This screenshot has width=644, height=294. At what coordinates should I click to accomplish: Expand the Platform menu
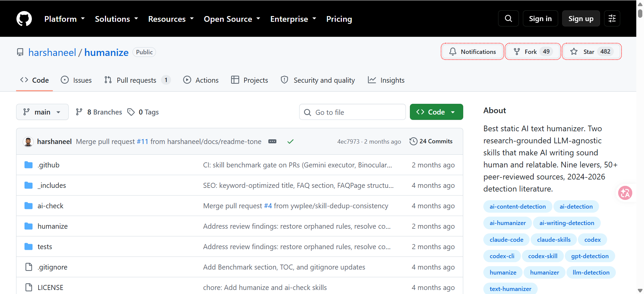(64, 19)
